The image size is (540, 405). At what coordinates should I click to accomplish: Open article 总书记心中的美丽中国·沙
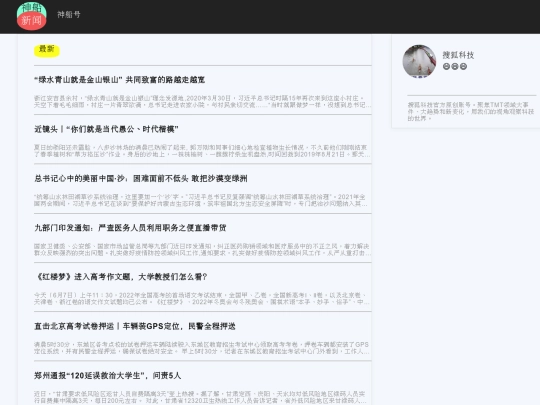pyautogui.click(x=141, y=178)
